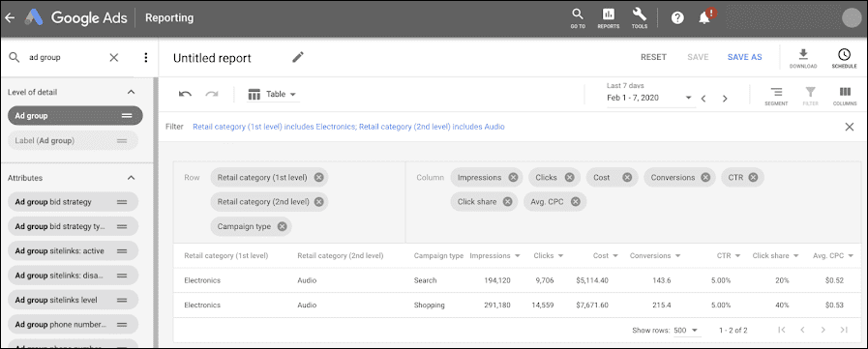Click the Download report icon
The width and height of the screenshot is (868, 349).
click(x=803, y=58)
